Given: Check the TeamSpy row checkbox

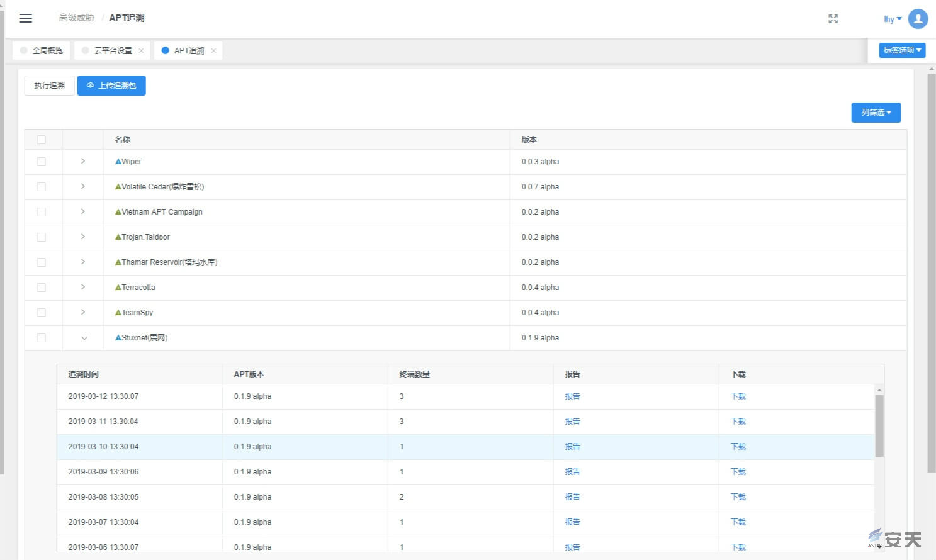Looking at the screenshot, I should (42, 313).
